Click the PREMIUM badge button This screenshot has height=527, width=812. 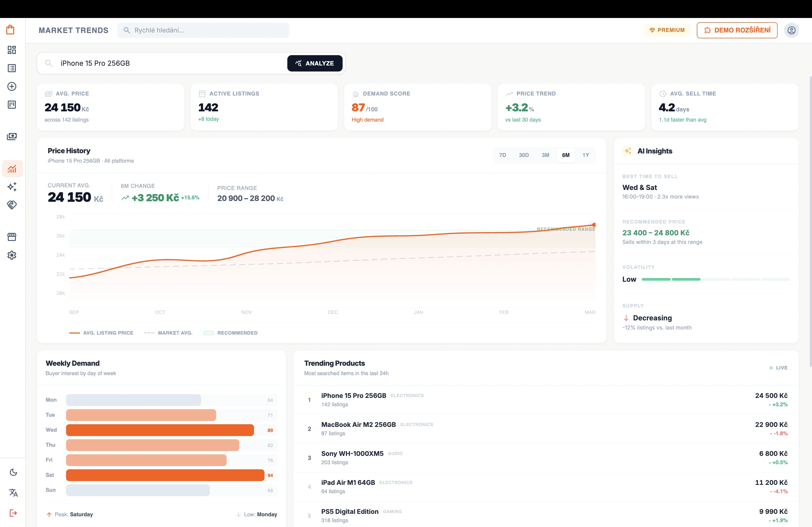click(x=667, y=30)
